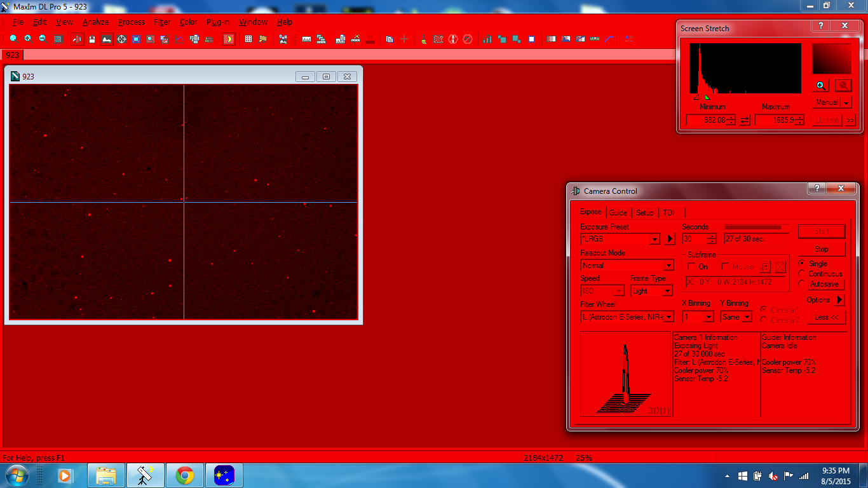This screenshot has width=868, height=488.
Task: Click the curves line toolbar icon
Action: click(x=609, y=39)
